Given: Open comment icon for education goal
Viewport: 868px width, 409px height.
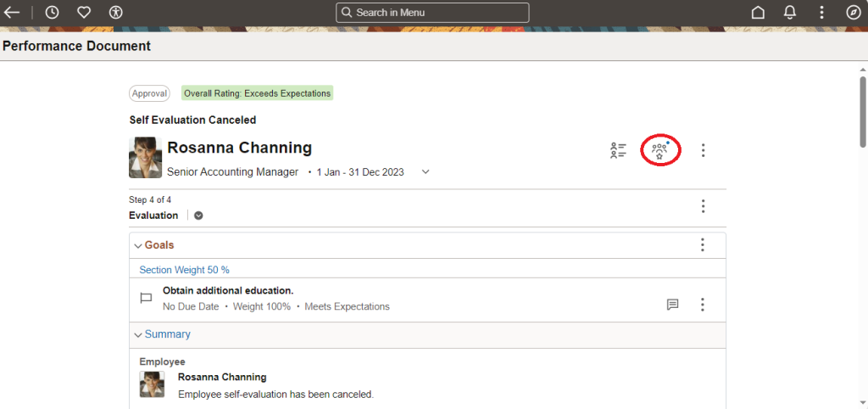Looking at the screenshot, I should point(672,305).
